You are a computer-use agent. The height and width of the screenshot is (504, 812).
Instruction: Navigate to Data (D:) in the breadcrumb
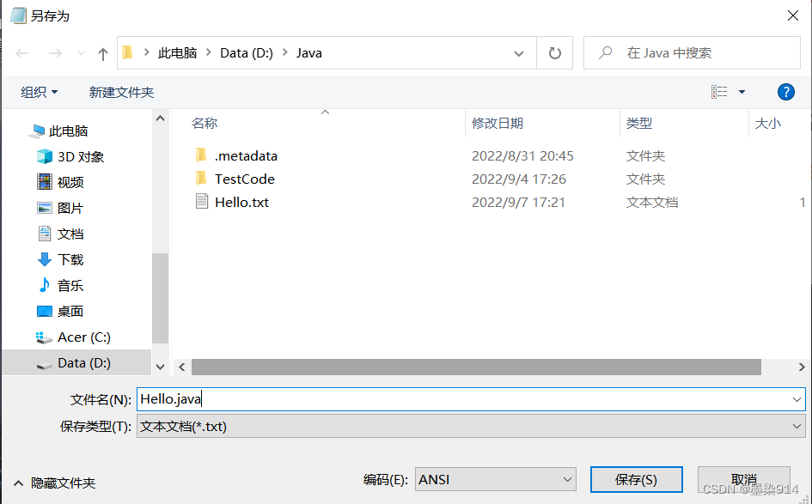point(247,52)
